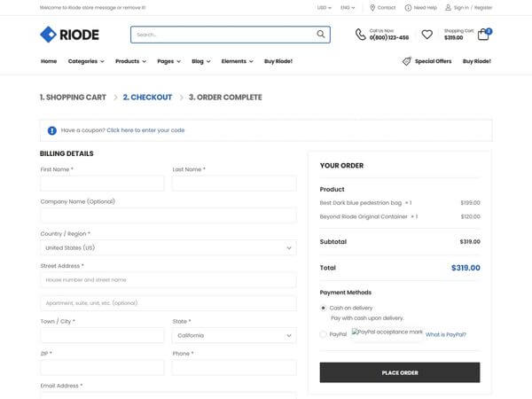Open the wishlist heart icon
This screenshot has width=532, height=399.
(x=426, y=35)
